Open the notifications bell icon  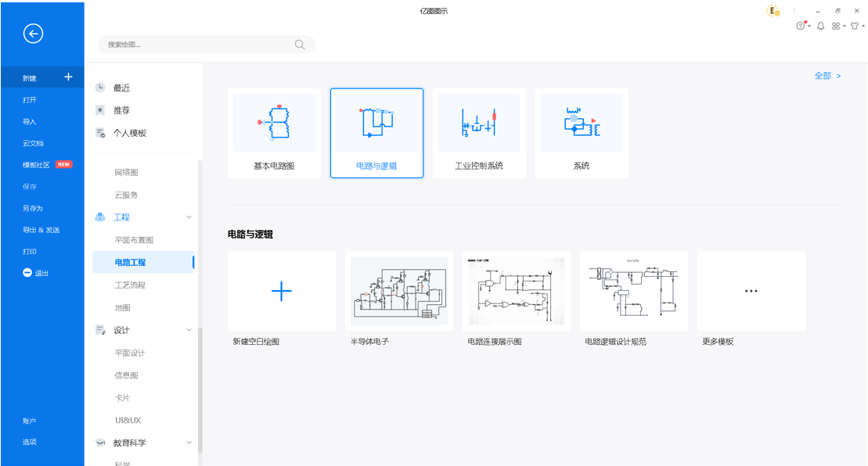coord(820,26)
